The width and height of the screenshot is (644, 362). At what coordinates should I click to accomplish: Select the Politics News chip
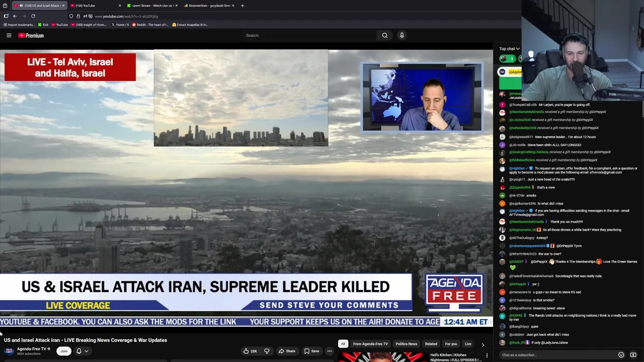[406, 344]
